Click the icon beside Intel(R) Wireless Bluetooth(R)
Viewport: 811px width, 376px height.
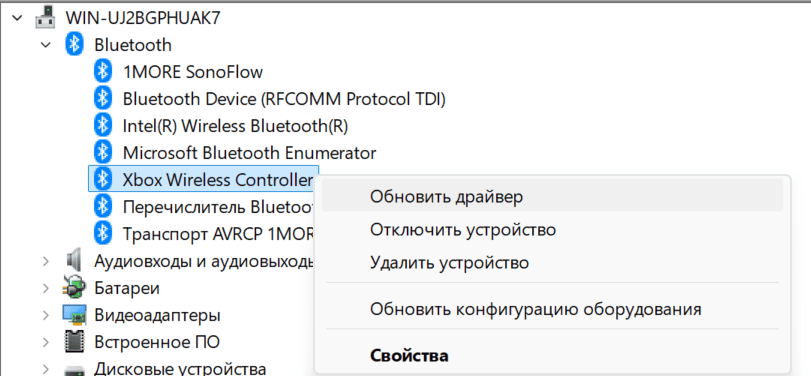(103, 125)
